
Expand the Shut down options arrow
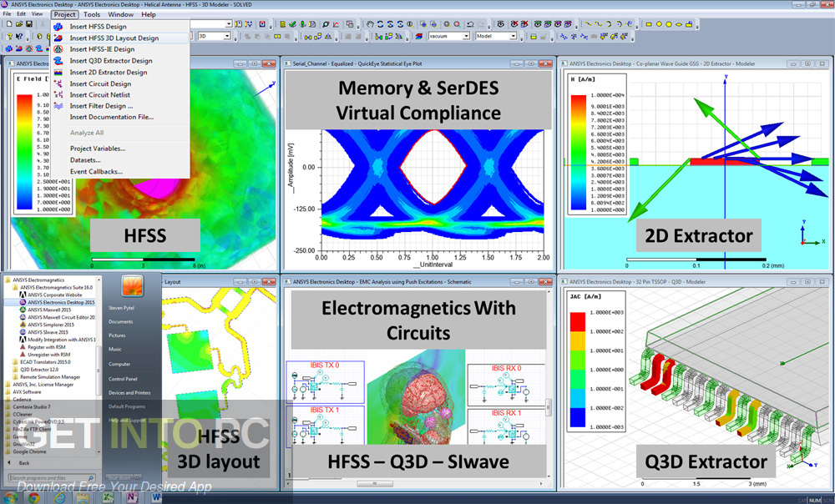138,478
